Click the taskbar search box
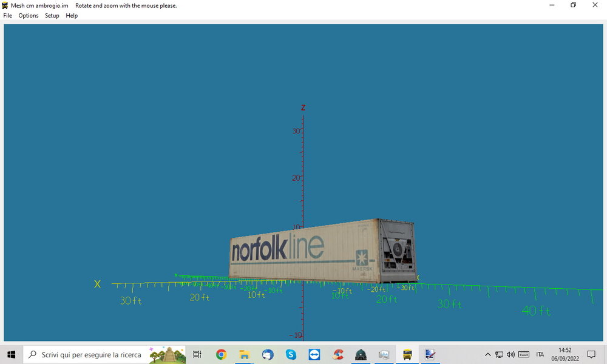This screenshot has height=364, width=607. tap(104, 354)
